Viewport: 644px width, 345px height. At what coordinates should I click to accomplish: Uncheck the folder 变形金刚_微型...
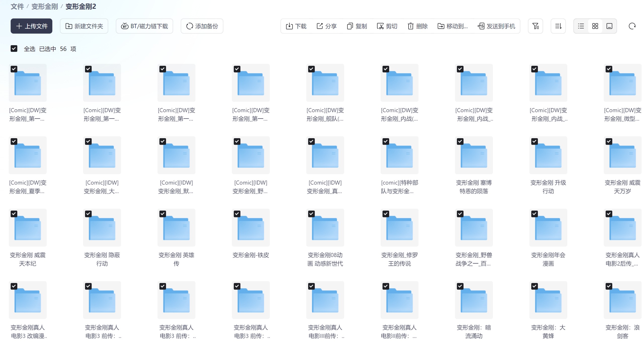pos(609,69)
